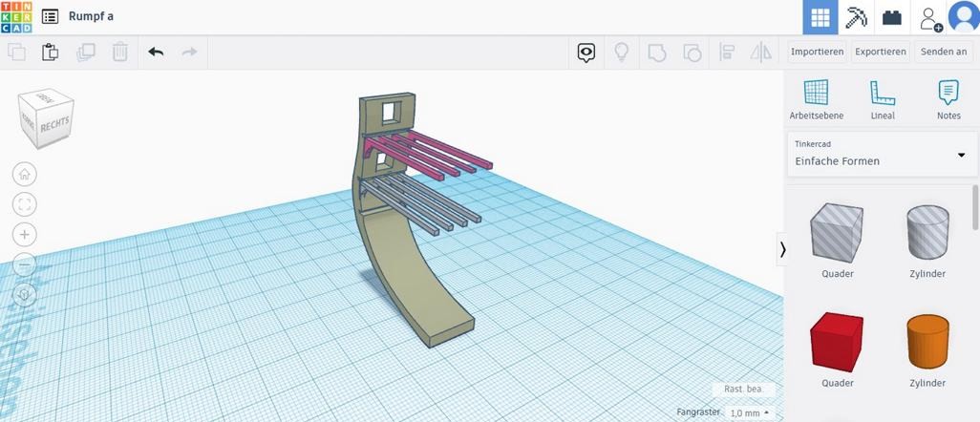The width and height of the screenshot is (980, 422).
Task: Open the Notes tool
Action: (x=948, y=98)
